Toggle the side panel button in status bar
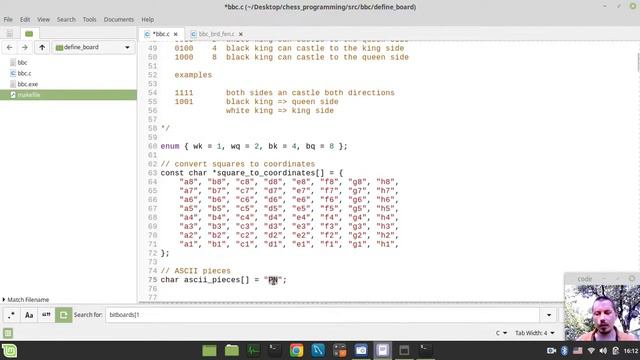Screen dimensions: 640x360 (8, 333)
